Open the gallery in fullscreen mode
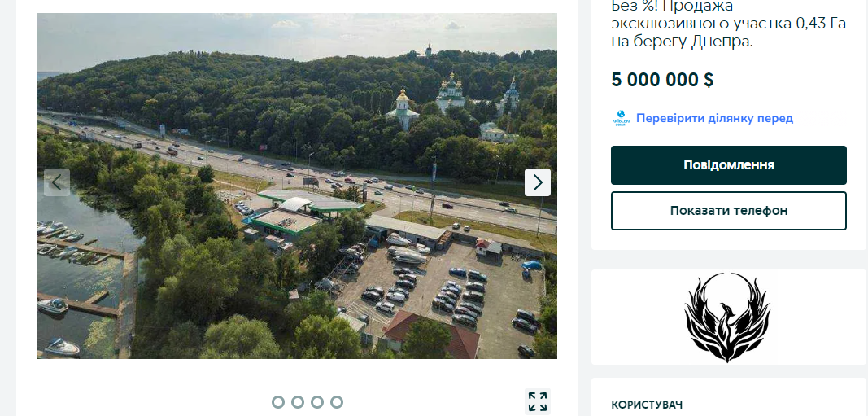 538,401
